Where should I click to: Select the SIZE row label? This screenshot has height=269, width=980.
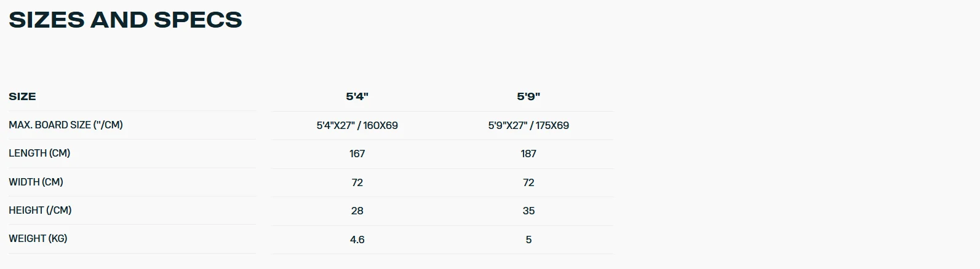click(x=22, y=96)
